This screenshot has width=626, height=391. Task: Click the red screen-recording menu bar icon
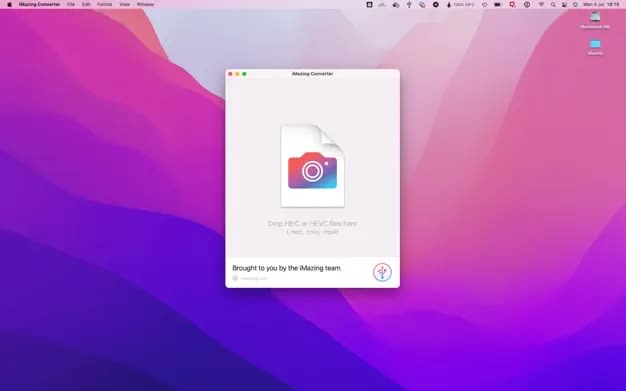[x=512, y=4]
